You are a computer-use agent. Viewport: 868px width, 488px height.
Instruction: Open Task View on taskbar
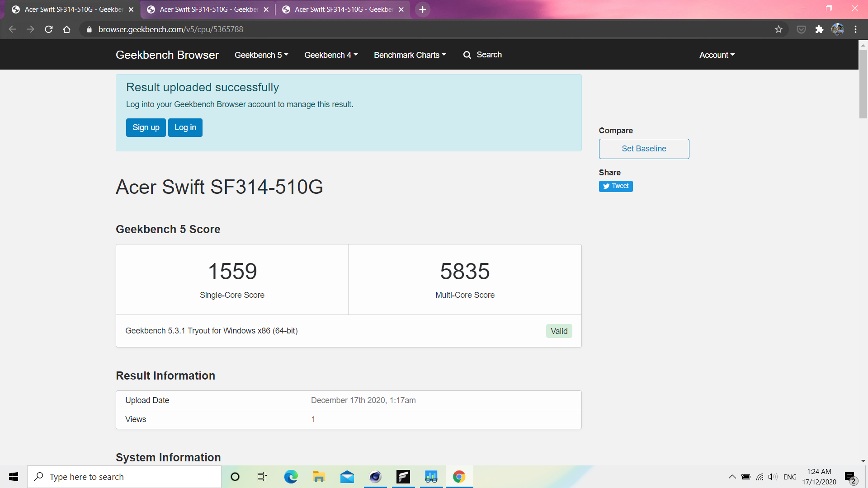coord(262,477)
